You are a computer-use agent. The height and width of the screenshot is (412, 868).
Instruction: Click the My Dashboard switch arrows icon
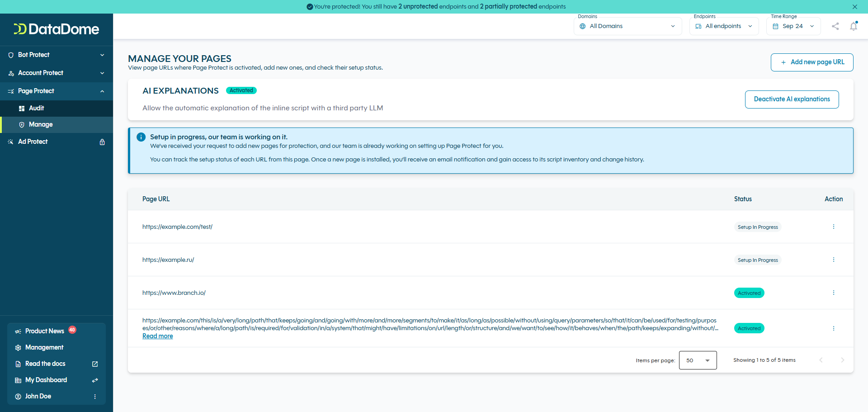tap(95, 380)
